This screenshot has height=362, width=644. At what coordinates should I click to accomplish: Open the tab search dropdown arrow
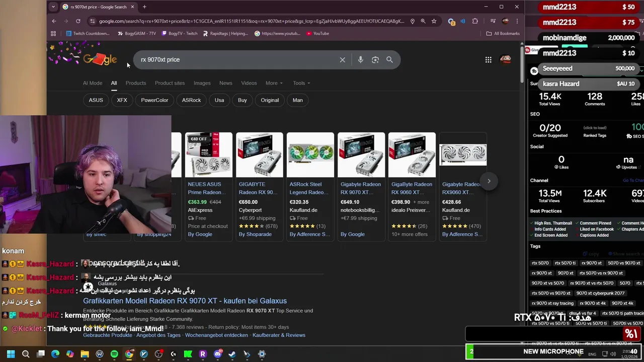53,7
